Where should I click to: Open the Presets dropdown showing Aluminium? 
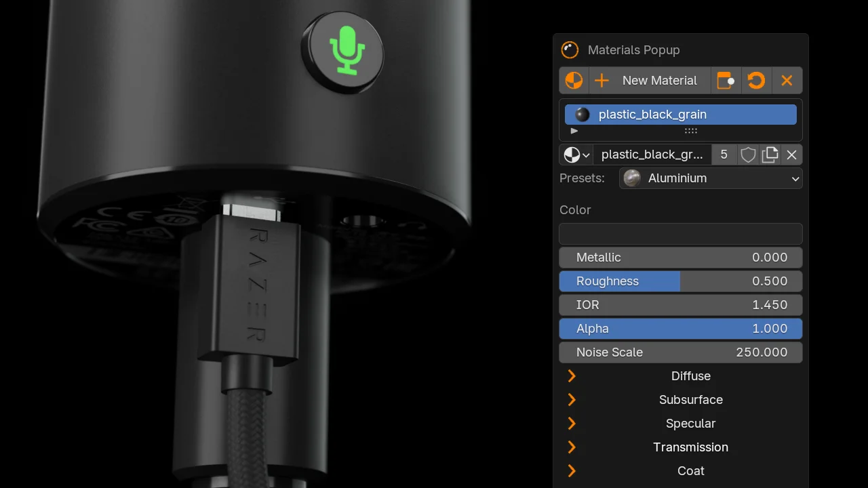click(x=711, y=178)
